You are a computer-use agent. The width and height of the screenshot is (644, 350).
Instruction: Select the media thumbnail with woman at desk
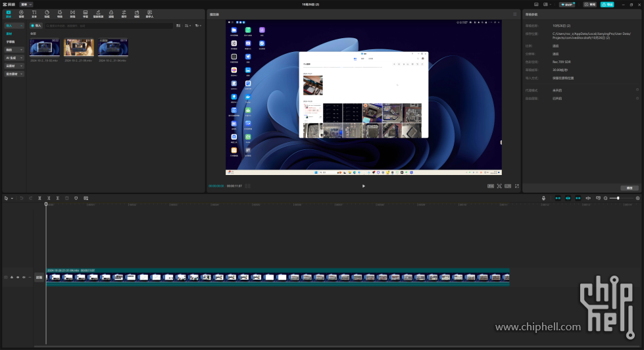coord(79,47)
